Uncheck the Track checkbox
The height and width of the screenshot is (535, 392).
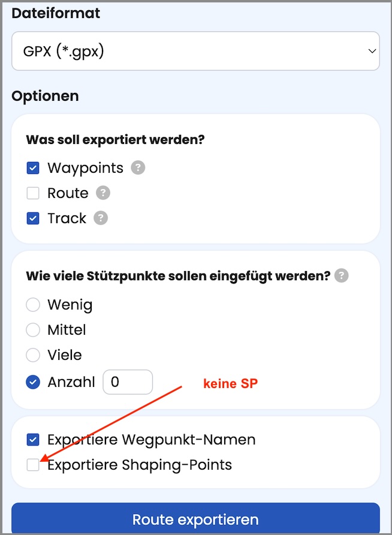[33, 218]
